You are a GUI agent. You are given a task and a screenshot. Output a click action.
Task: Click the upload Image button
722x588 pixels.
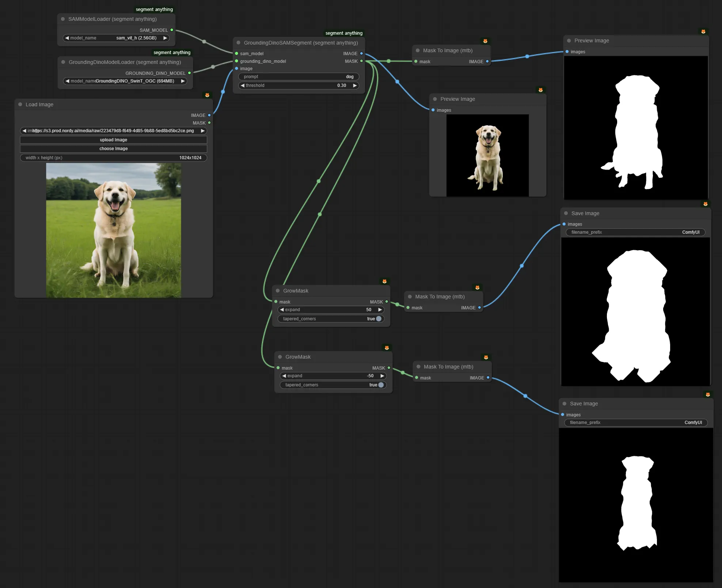(x=113, y=140)
